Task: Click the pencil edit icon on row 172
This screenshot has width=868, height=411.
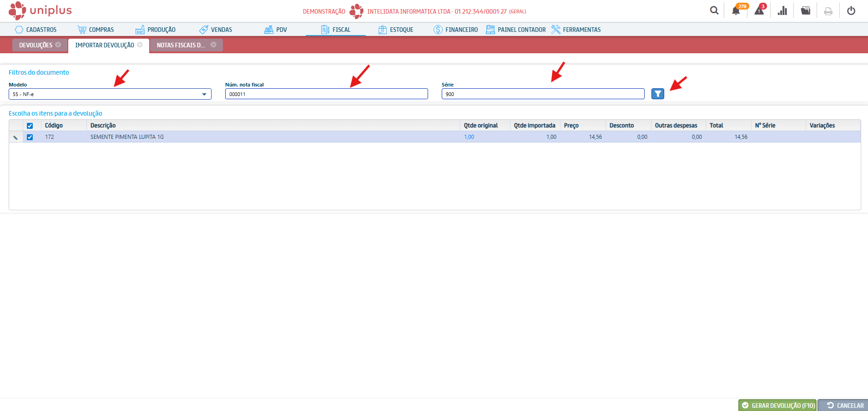Action: click(15, 137)
